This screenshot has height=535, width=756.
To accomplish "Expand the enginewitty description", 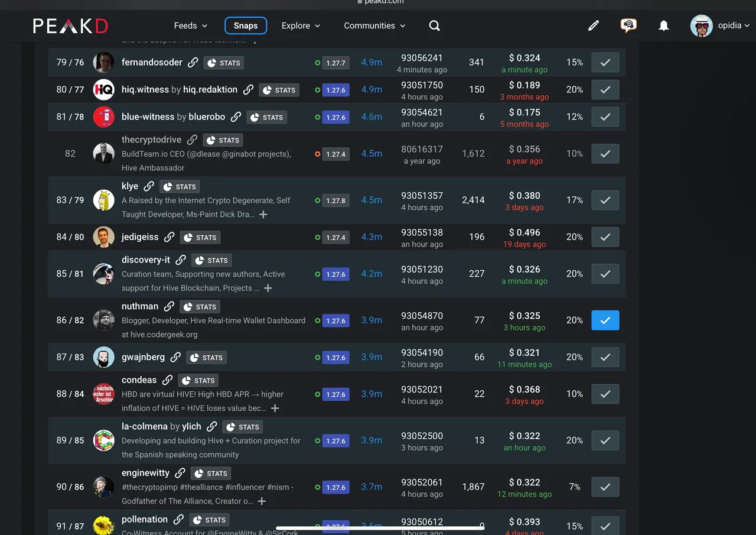I will click(x=262, y=501).
